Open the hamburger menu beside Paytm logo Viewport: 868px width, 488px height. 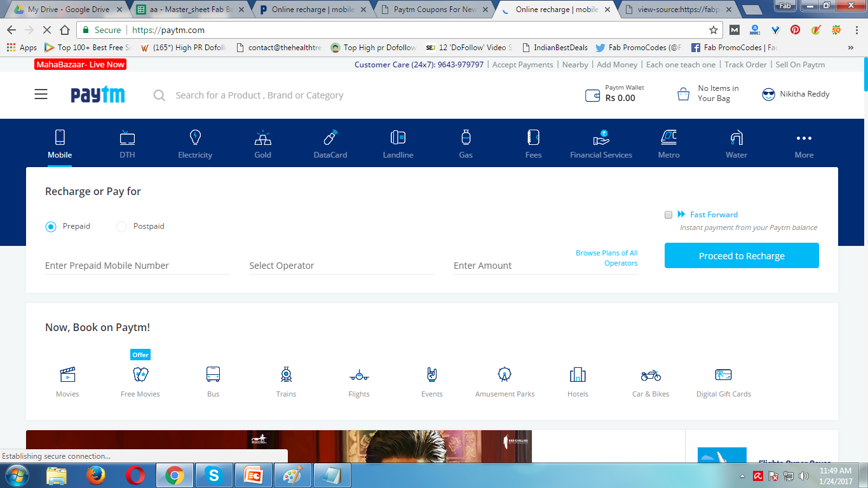pos(41,95)
